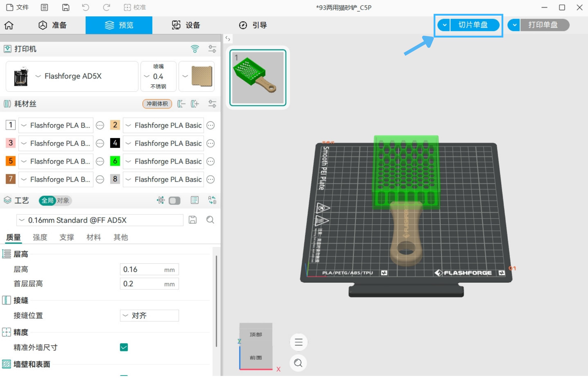The image size is (588, 392).
Task: Click the filament 4 black swatch
Action: (x=115, y=143)
